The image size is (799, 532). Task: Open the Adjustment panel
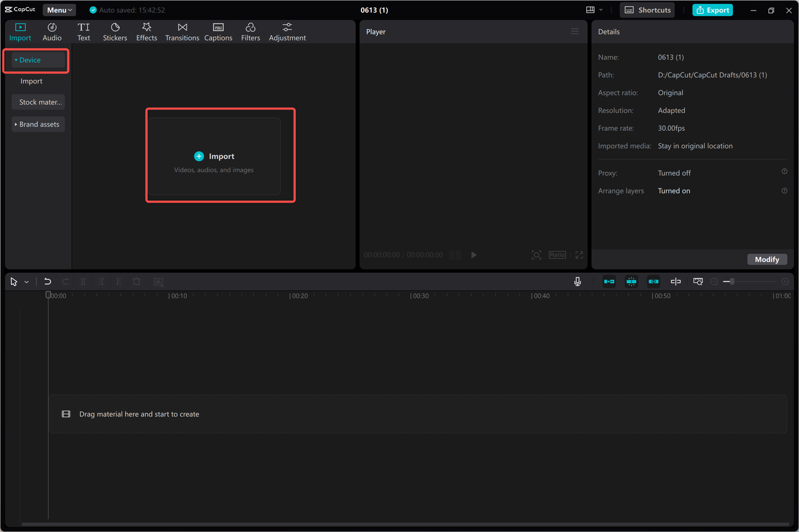(287, 31)
